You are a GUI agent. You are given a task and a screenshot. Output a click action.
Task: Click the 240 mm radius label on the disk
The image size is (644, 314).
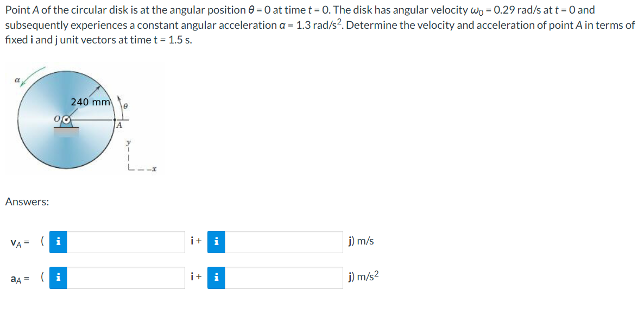point(90,102)
